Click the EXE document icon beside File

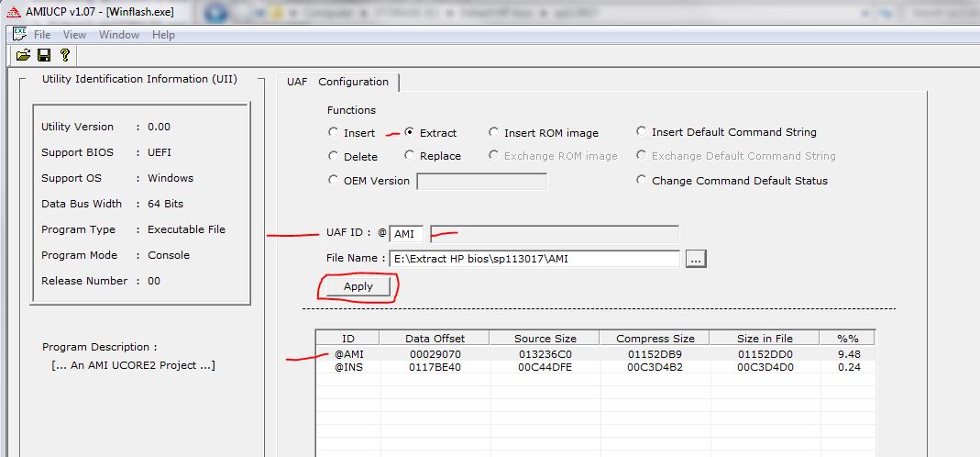(x=20, y=35)
